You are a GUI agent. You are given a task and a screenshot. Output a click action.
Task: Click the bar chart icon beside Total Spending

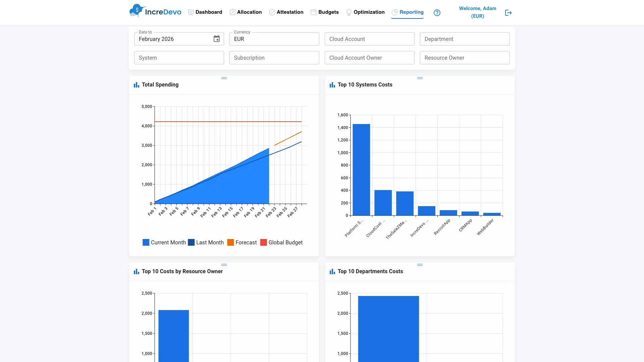[136, 84]
